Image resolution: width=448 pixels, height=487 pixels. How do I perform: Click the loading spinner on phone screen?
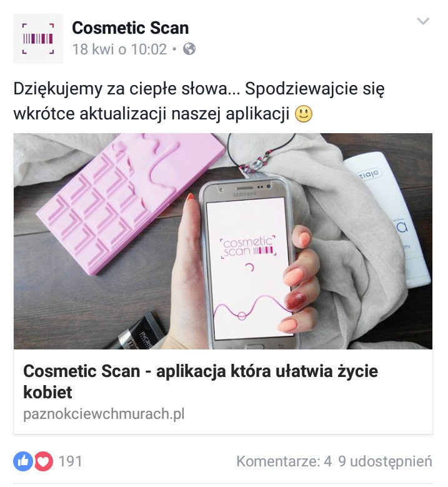[x=249, y=268]
